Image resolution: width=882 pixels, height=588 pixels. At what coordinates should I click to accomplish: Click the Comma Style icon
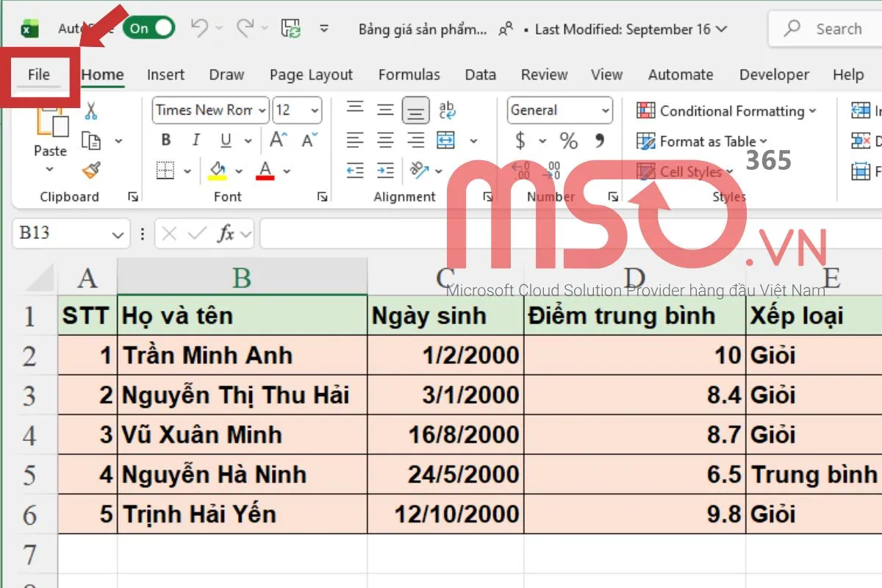598,140
